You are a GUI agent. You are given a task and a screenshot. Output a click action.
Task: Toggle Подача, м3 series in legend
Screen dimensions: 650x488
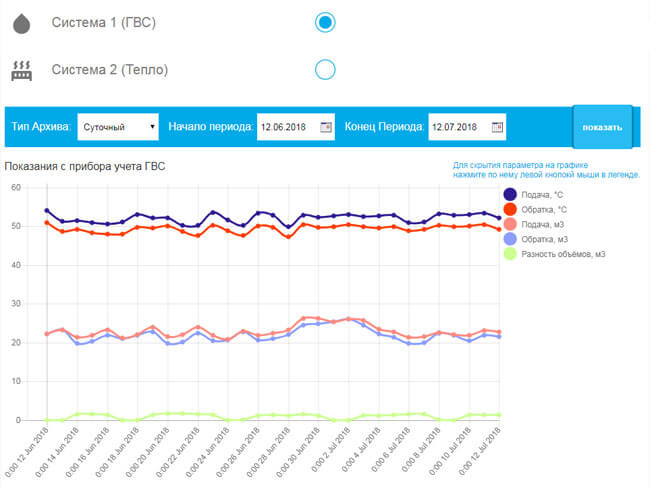pyautogui.click(x=534, y=224)
